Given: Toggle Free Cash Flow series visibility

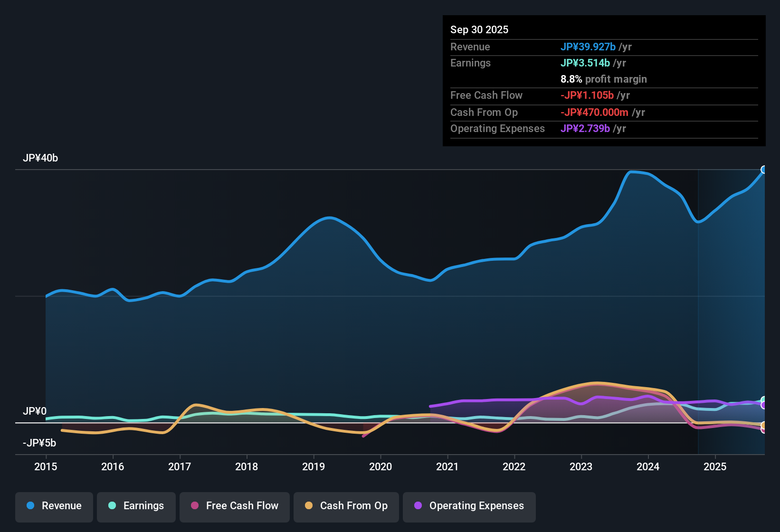Looking at the screenshot, I should click(234, 506).
